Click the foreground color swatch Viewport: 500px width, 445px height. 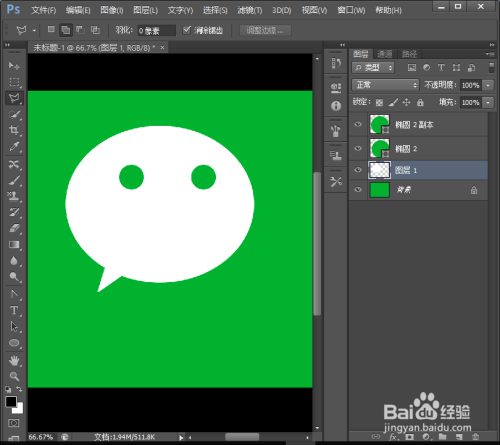coord(11,402)
